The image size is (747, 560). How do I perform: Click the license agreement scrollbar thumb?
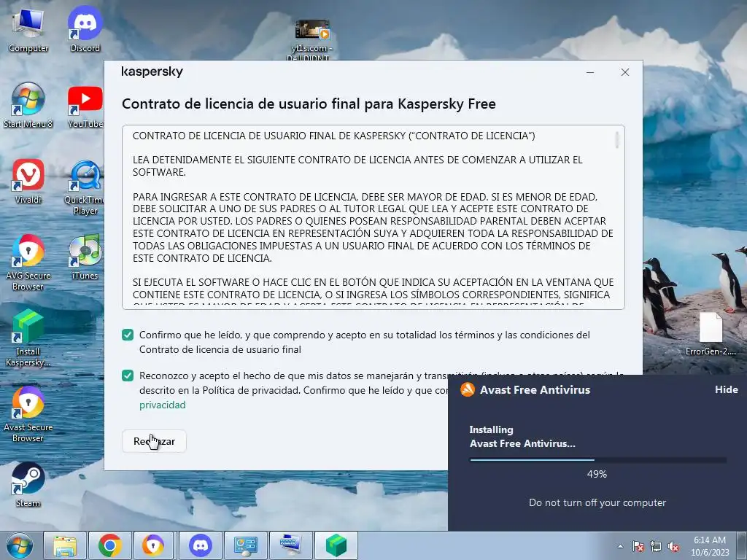tap(617, 140)
